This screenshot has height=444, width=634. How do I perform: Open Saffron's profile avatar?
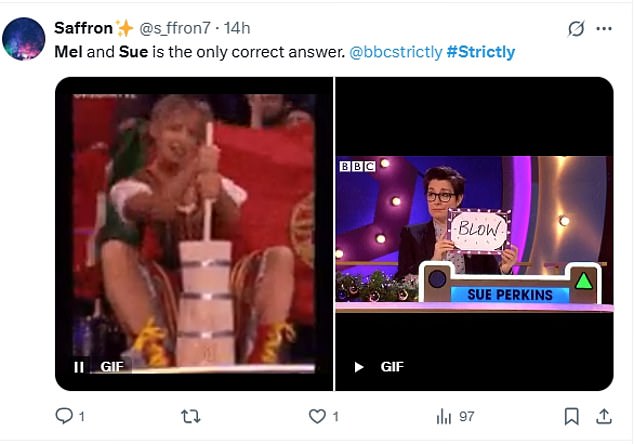point(23,39)
